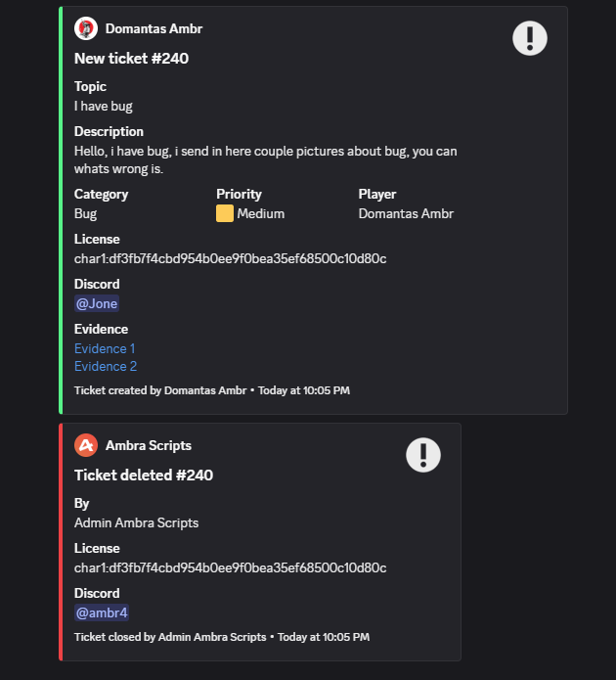The image size is (616, 680).
Task: Click the yellow Medium priority square
Action: click(x=225, y=213)
